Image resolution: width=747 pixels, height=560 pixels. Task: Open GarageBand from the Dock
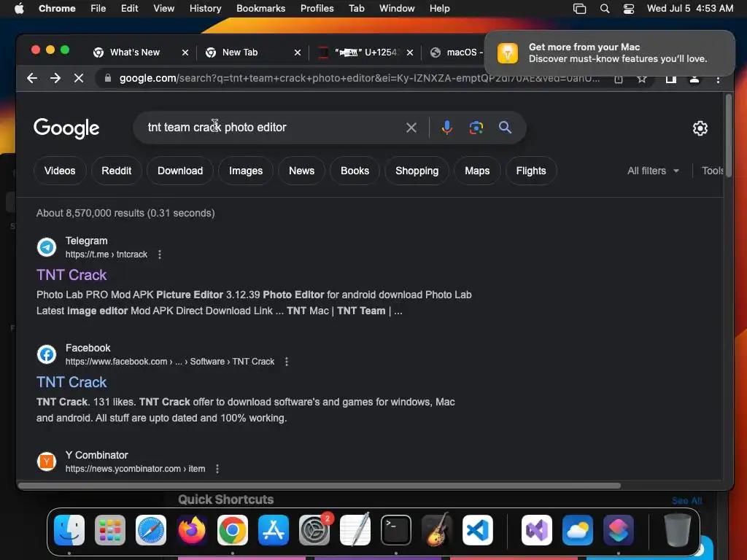click(x=437, y=530)
